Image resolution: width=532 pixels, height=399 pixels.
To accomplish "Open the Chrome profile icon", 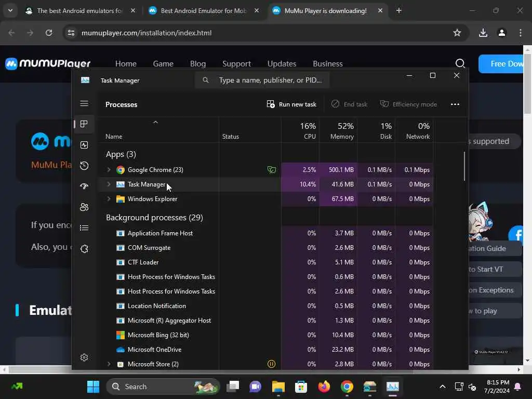I will tap(502, 33).
